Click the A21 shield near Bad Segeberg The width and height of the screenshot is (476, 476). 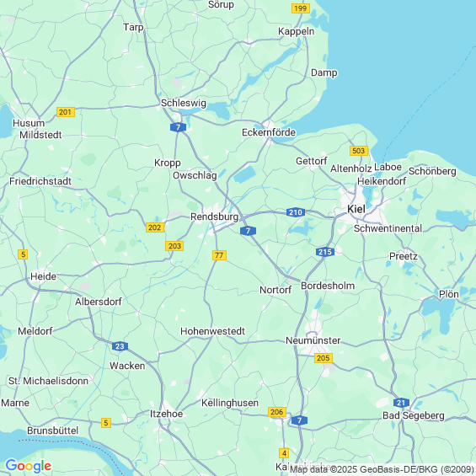pyautogui.click(x=401, y=403)
